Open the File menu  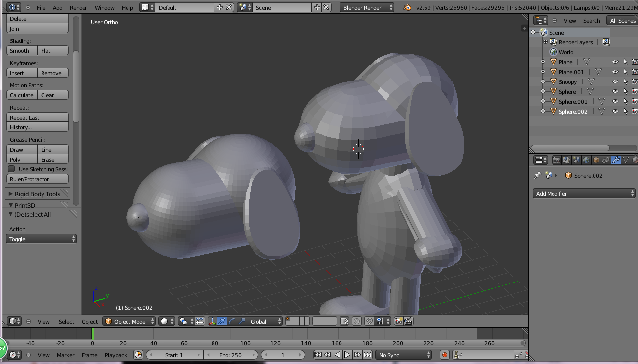point(41,7)
